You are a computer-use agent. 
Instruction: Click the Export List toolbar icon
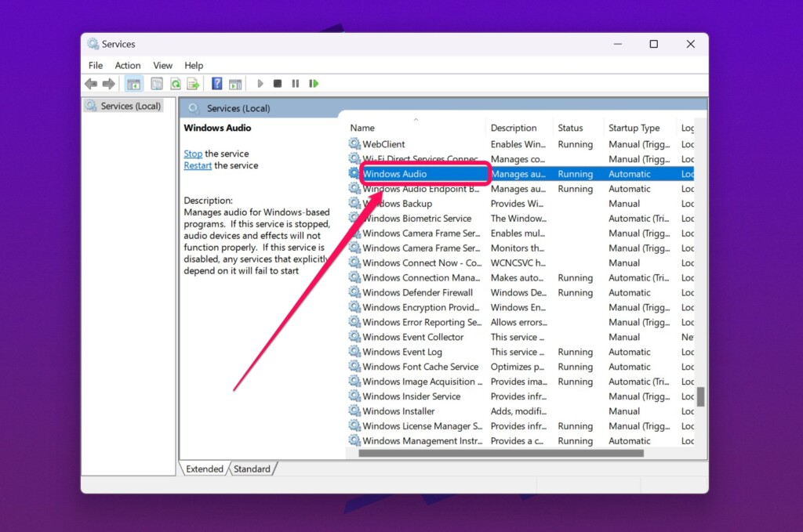tap(192, 84)
